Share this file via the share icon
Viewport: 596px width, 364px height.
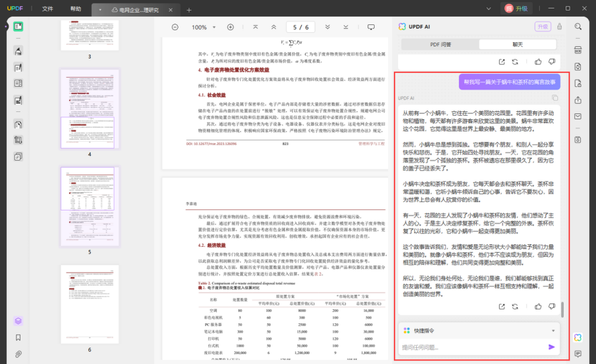(x=578, y=100)
